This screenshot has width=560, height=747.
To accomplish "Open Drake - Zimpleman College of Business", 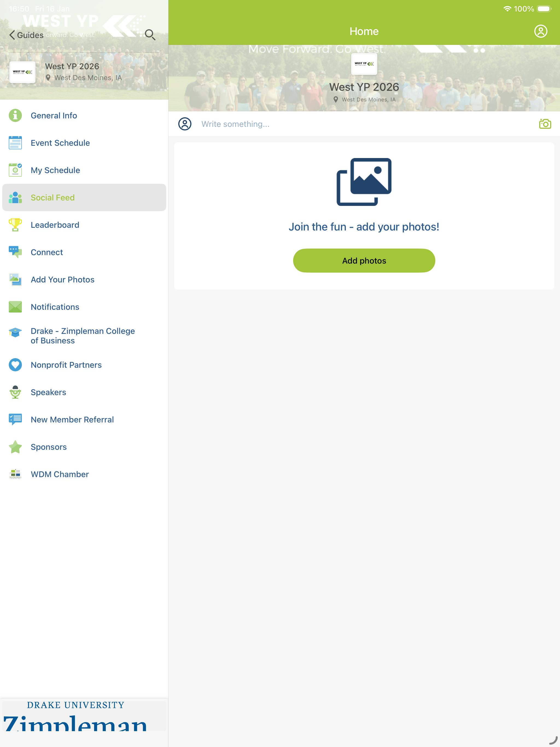I will click(x=84, y=336).
